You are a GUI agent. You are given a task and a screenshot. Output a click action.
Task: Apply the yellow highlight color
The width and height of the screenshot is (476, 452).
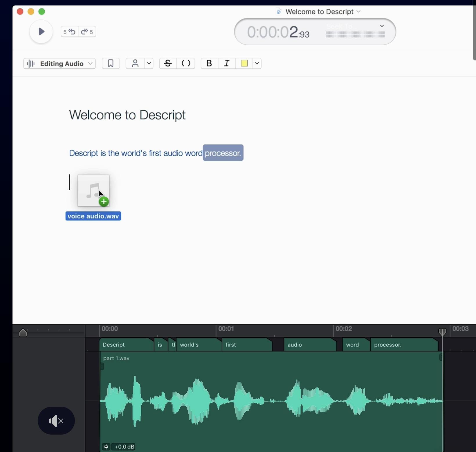(244, 63)
